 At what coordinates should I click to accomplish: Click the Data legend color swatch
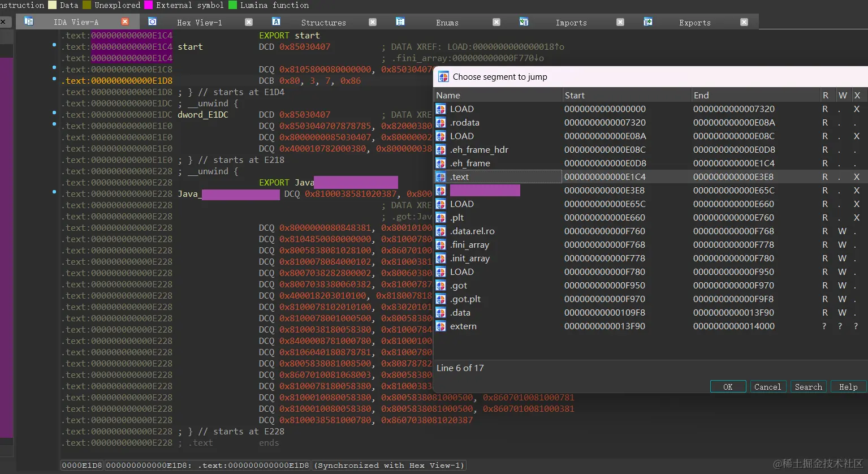(53, 5)
